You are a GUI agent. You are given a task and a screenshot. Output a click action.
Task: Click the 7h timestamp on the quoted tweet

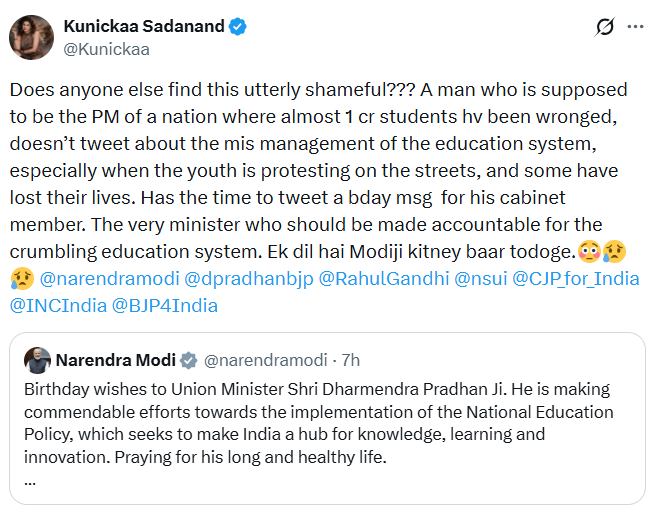(x=350, y=360)
